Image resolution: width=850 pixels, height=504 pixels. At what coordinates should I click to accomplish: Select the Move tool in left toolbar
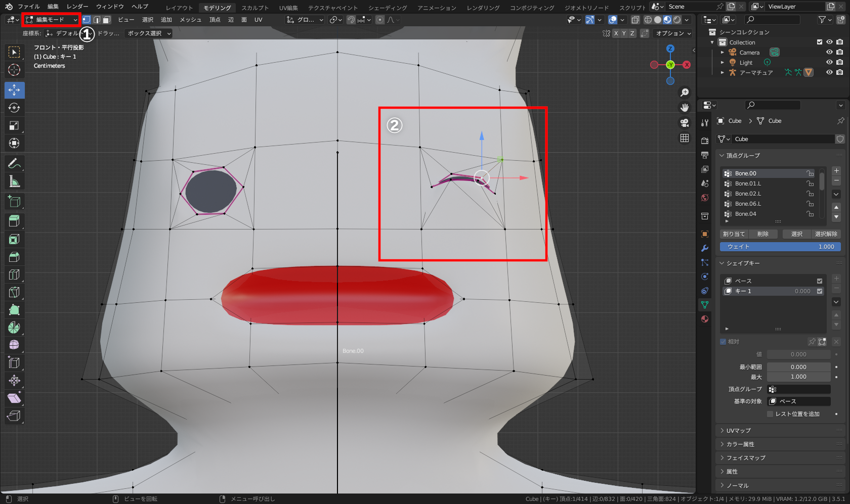14,90
